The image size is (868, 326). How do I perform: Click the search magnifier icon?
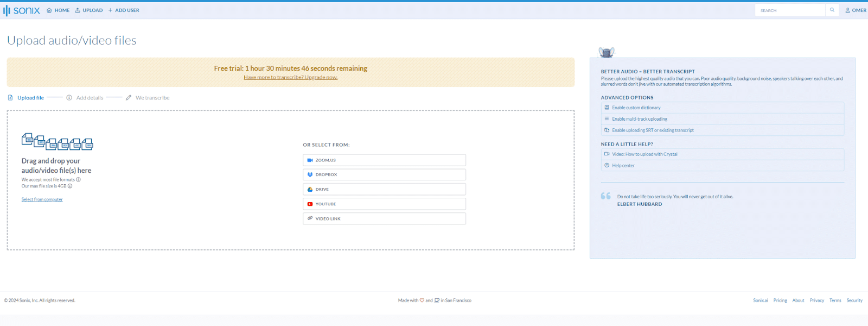832,10
